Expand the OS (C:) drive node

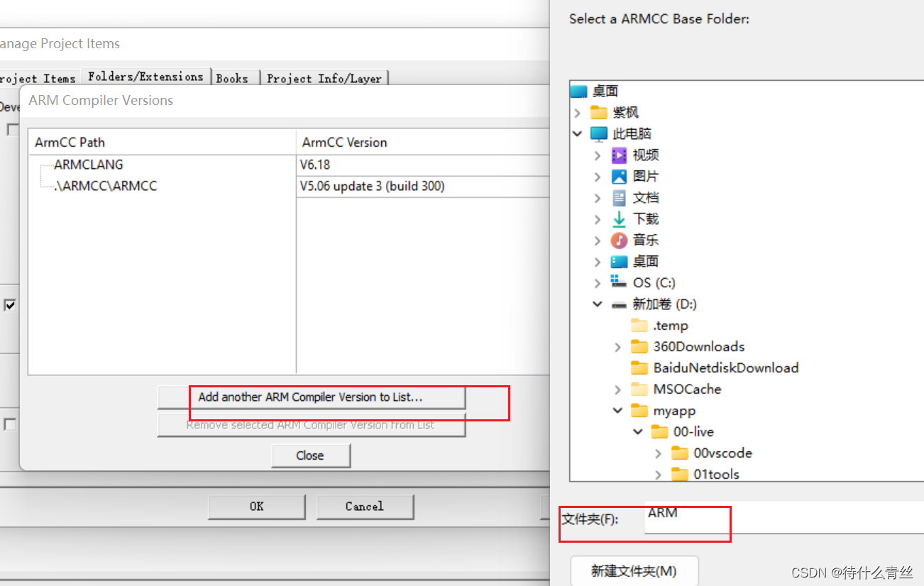[598, 282]
